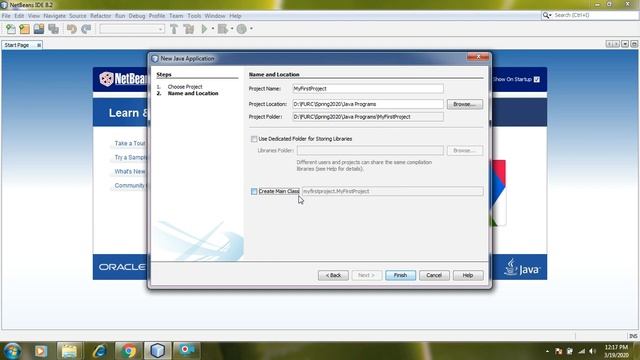
Task: Open the editor documents list dropdown
Action: pyautogui.click(x=625, y=44)
